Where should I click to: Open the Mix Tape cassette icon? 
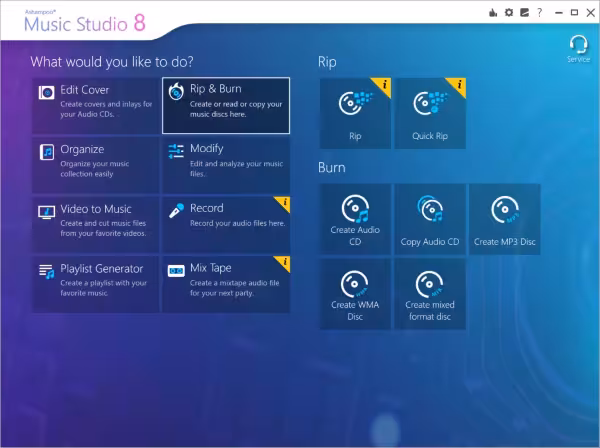176,271
